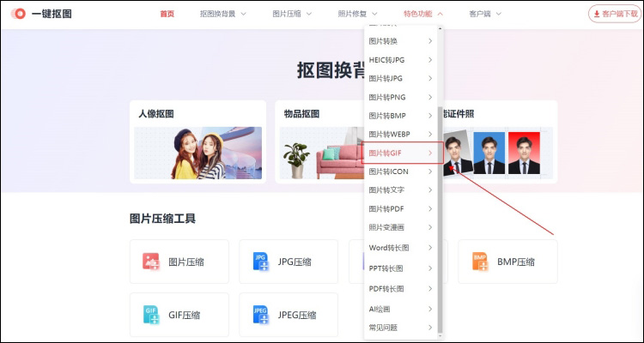Click the download icon in 客户端下载 button
Image resolution: width=644 pixels, height=343 pixels.
tap(596, 14)
